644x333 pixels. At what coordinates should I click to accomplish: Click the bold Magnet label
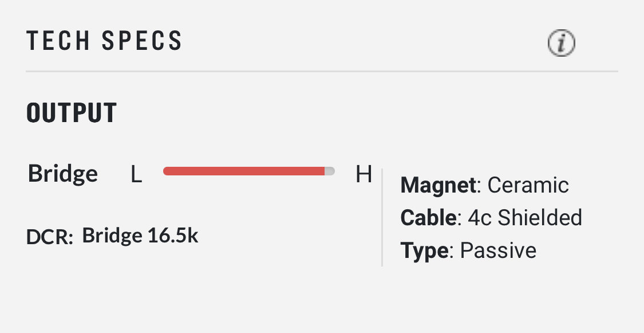[438, 185]
